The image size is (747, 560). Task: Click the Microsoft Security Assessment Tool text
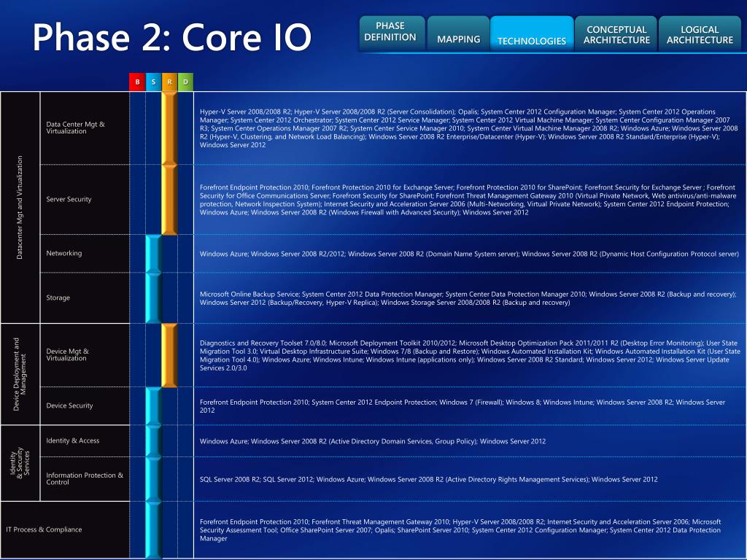pos(460,530)
